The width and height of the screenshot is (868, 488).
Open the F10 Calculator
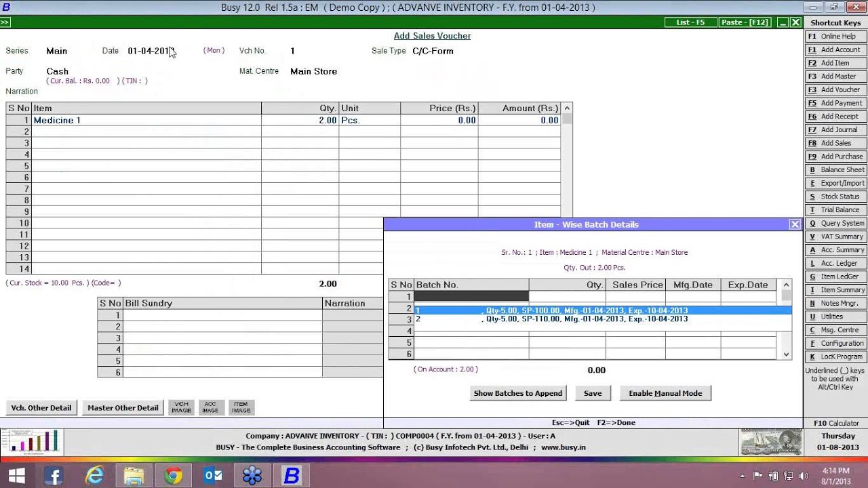tap(835, 423)
